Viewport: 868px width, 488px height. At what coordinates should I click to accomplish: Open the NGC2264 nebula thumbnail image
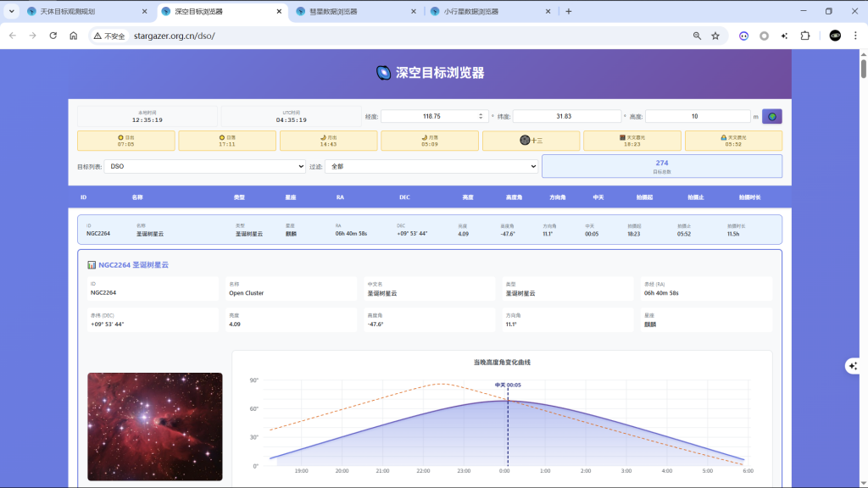pos(154,426)
